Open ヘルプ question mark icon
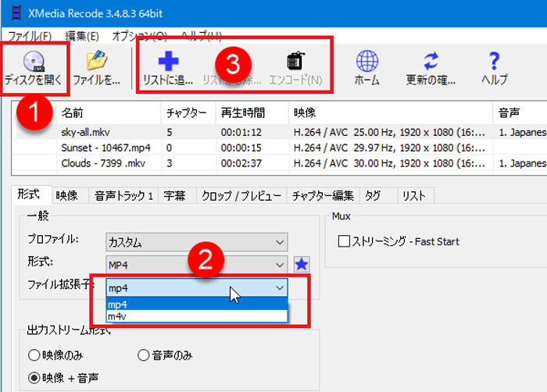The height and width of the screenshot is (392, 547). [494, 61]
